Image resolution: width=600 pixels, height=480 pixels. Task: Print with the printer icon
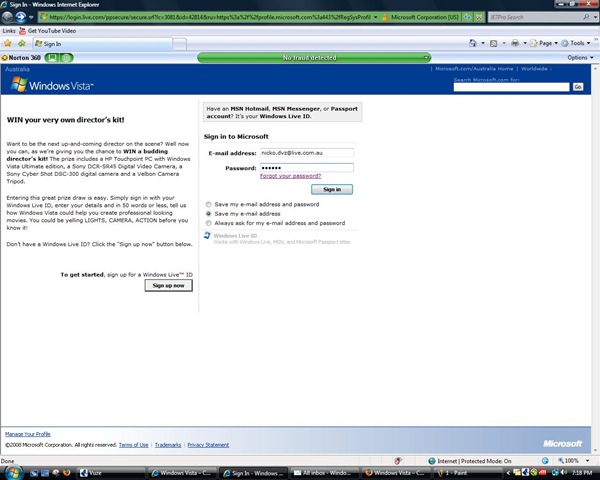[515, 43]
